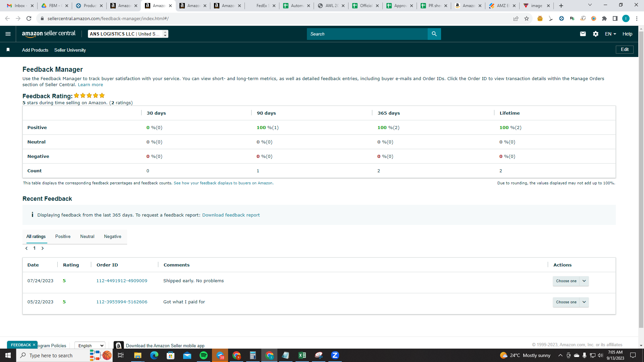Screen dimensions: 644x362
Task: Open the settings gear menu
Action: pyautogui.click(x=596, y=34)
